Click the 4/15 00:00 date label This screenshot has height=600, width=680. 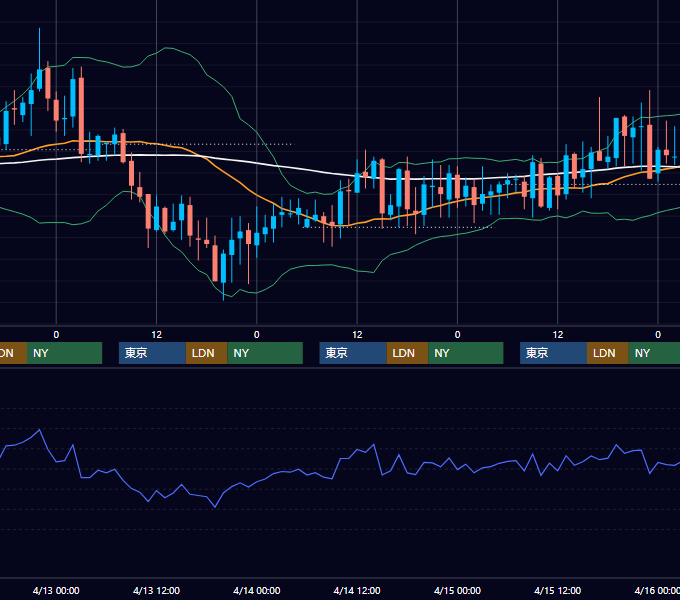[x=457, y=590]
